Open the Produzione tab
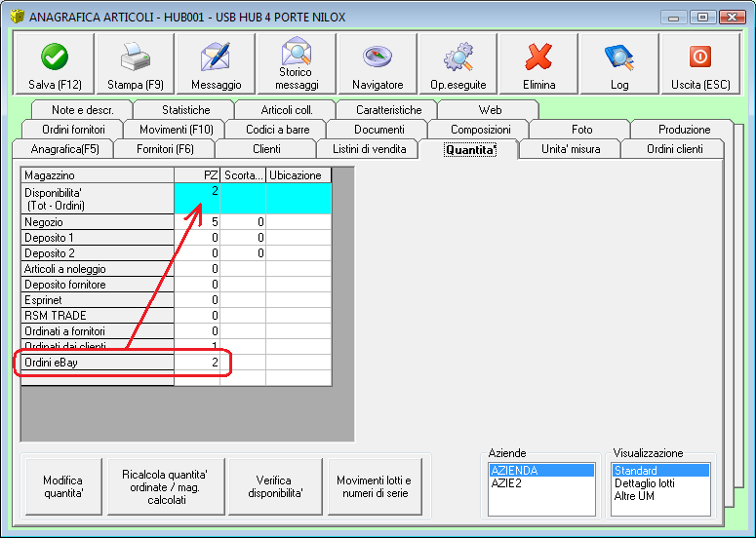756x538 pixels. 684,130
